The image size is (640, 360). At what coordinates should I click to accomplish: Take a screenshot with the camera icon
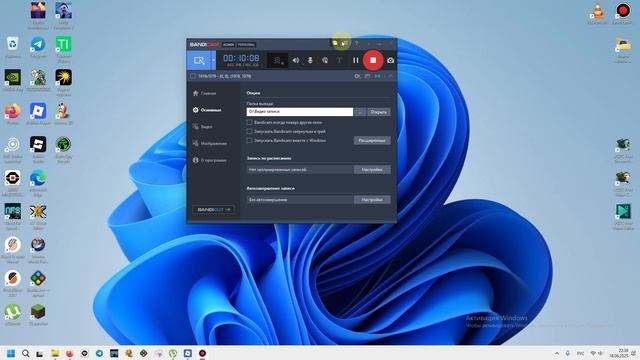(x=391, y=60)
